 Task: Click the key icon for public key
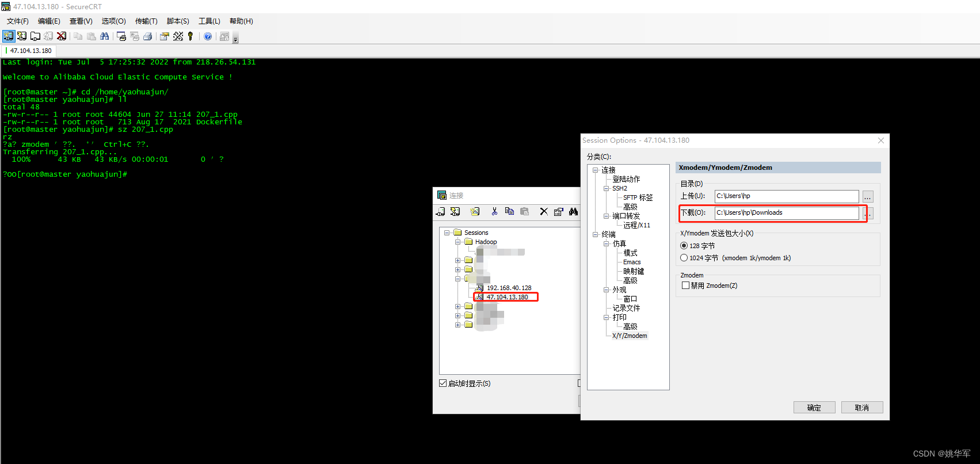[190, 36]
